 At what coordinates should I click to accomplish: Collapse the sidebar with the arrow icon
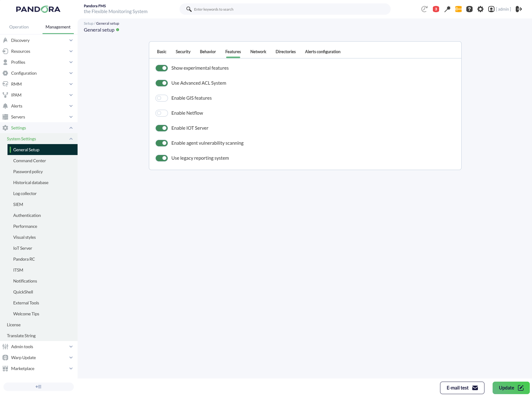coord(38,387)
